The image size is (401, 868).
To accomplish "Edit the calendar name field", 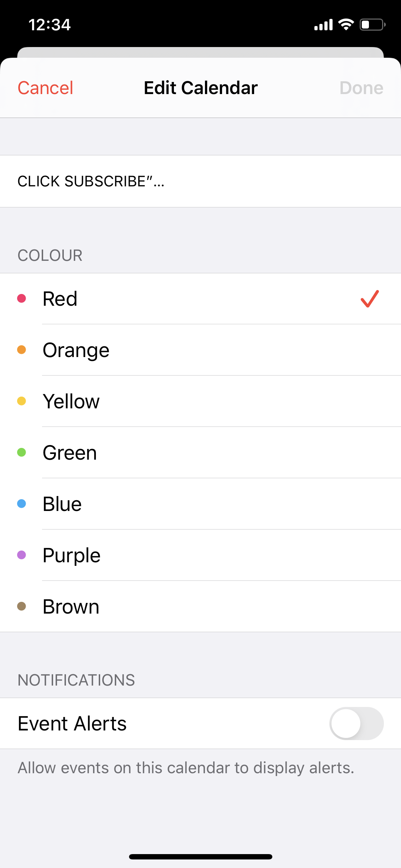I will pos(200,181).
